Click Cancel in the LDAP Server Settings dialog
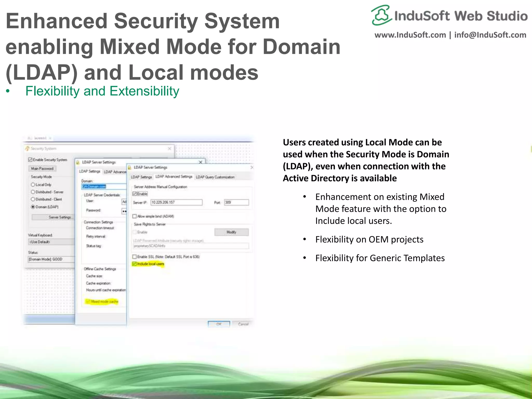This screenshot has height=399, width=532. [x=243, y=324]
